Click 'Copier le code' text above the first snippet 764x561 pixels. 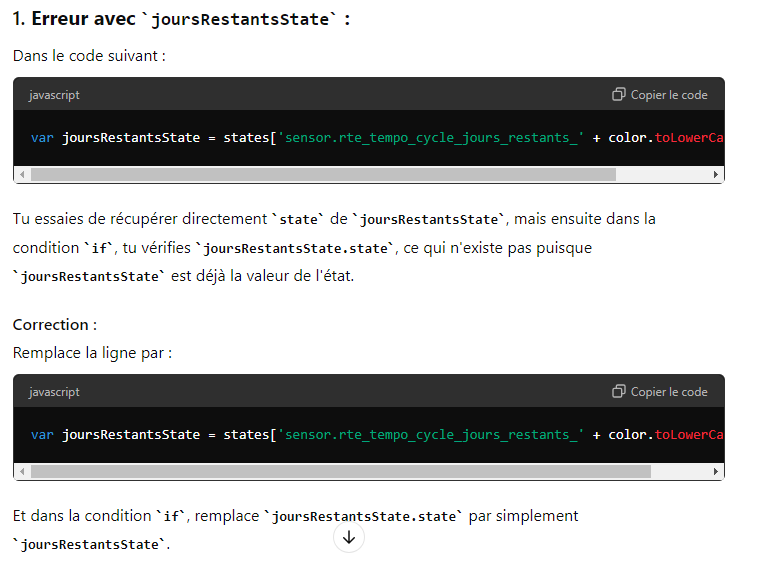[668, 95]
